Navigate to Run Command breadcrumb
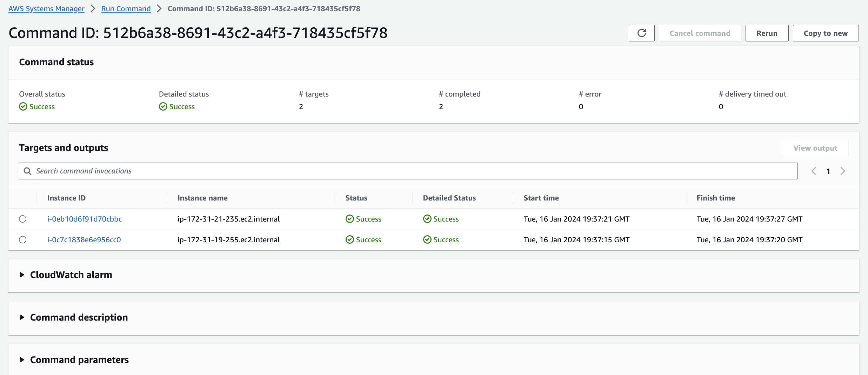The image size is (868, 375). click(126, 8)
